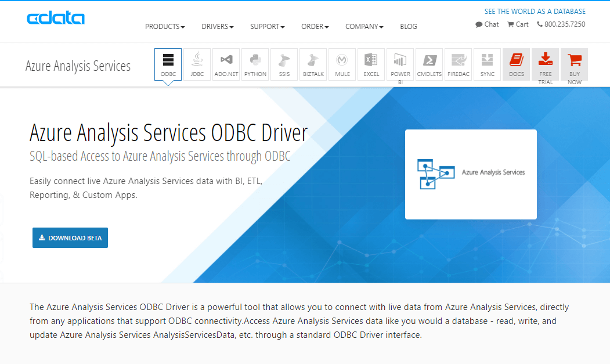
Task: Click the Buy Now cart icon
Action: [x=574, y=64]
